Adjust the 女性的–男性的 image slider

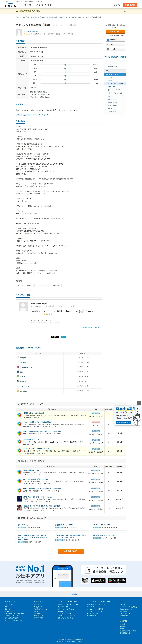tap(65, 83)
